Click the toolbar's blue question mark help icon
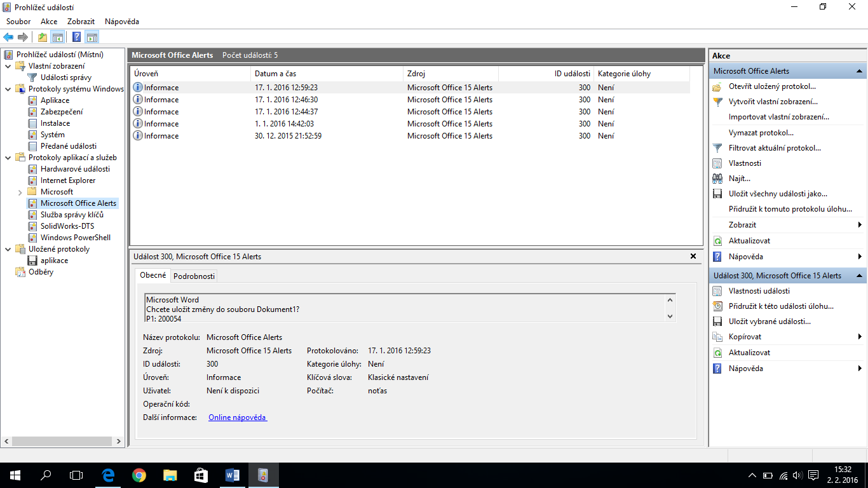Image resolution: width=868 pixels, height=488 pixels. [x=77, y=37]
